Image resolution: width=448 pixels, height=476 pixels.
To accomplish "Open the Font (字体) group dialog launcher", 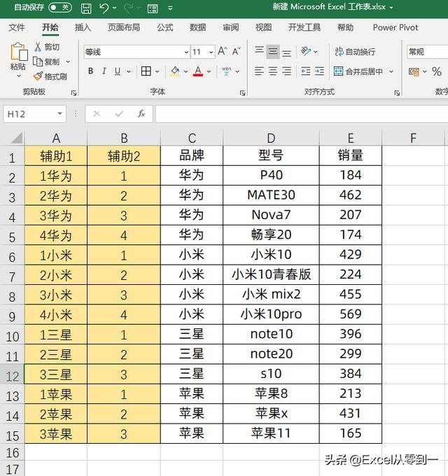I will (x=242, y=93).
